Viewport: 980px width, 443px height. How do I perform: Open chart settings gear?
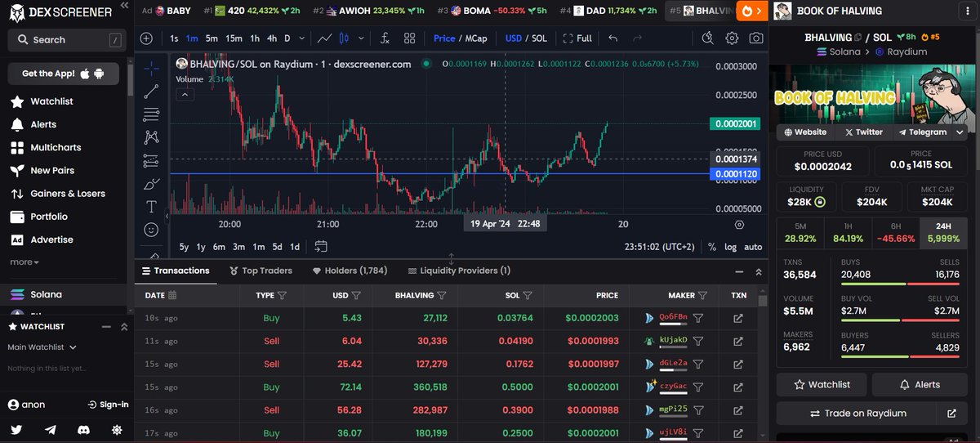click(x=732, y=38)
